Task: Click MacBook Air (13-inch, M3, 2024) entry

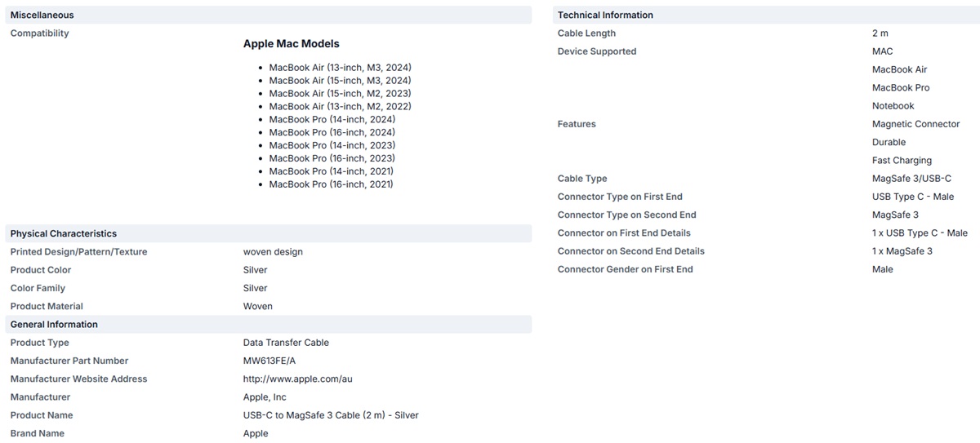Action: (340, 67)
